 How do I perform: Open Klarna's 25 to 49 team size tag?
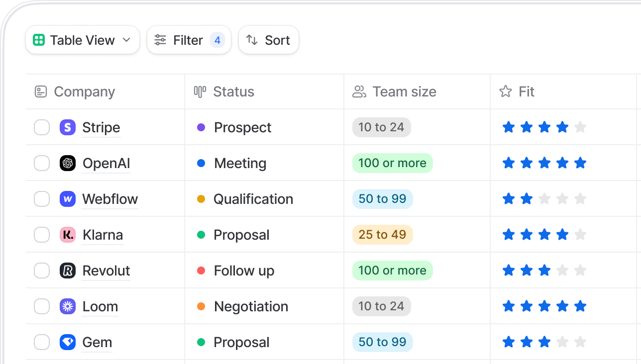(x=382, y=235)
